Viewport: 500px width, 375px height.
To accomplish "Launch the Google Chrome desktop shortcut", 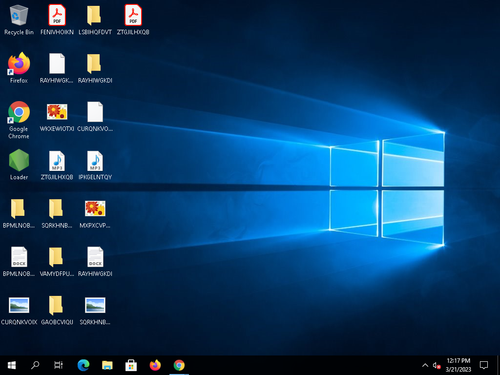I will (19, 112).
